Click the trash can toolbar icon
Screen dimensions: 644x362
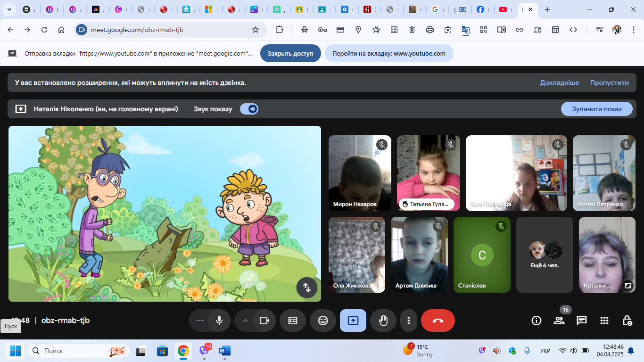point(412,30)
